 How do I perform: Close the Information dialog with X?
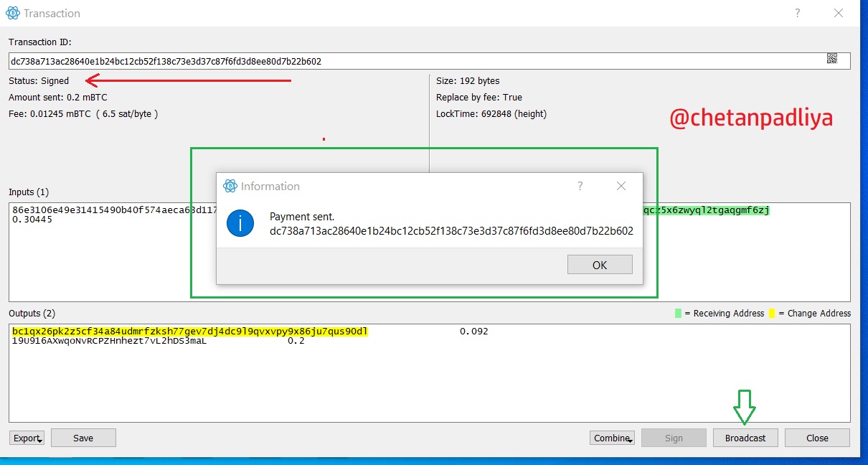[x=621, y=186]
